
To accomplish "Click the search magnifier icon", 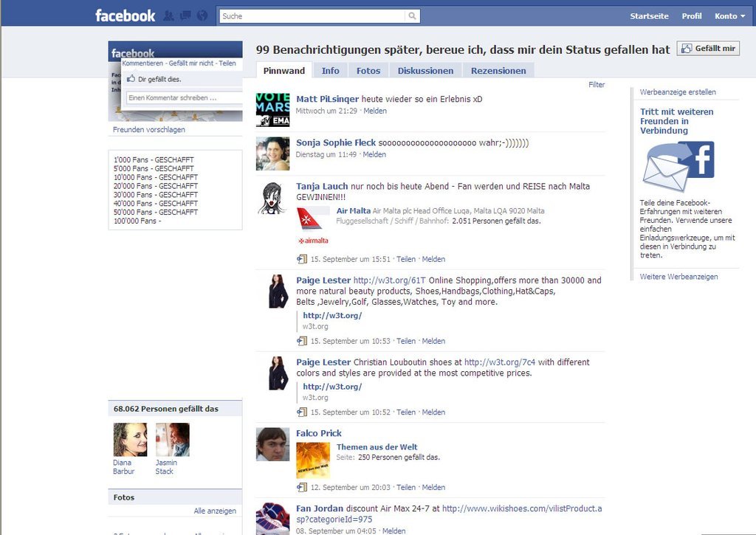I will pos(412,16).
